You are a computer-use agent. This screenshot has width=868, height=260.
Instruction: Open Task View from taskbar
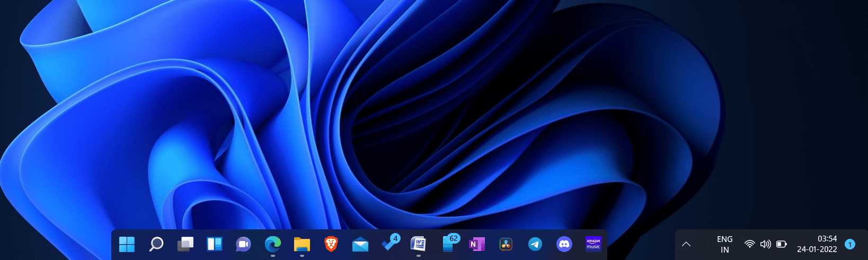point(185,244)
